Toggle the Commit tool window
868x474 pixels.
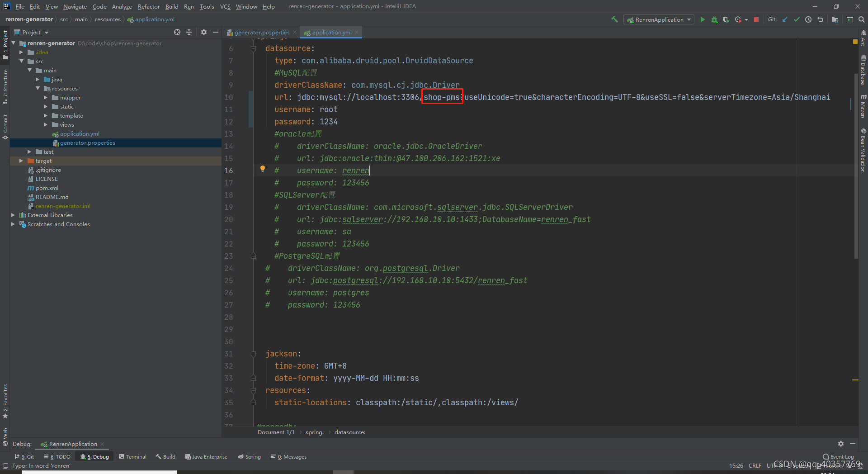(5, 127)
